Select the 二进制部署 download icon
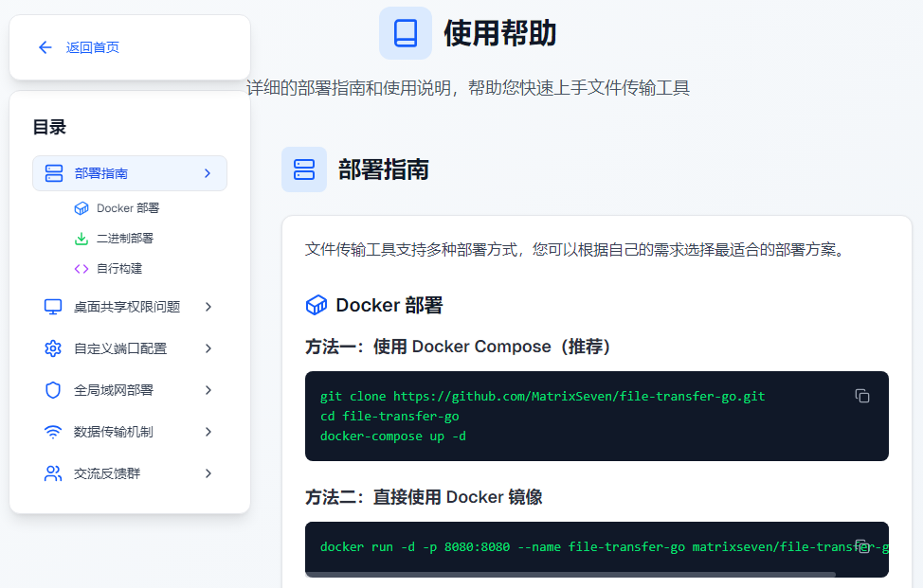The image size is (923, 588). point(82,238)
